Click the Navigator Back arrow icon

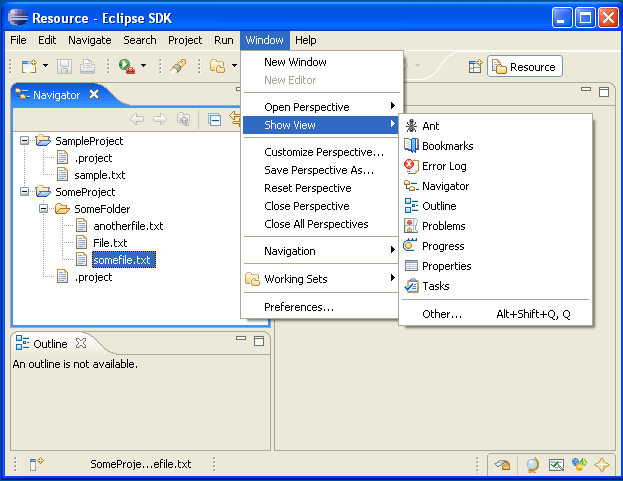coord(137,119)
